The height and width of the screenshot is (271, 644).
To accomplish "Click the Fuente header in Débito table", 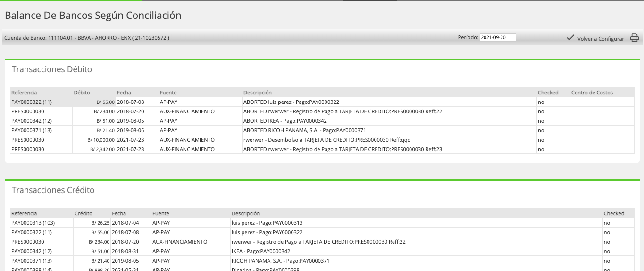I will (x=168, y=93).
